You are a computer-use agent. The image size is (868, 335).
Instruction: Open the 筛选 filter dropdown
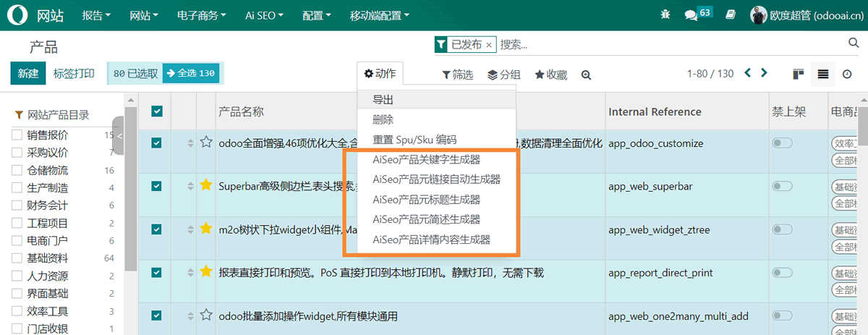pos(457,75)
